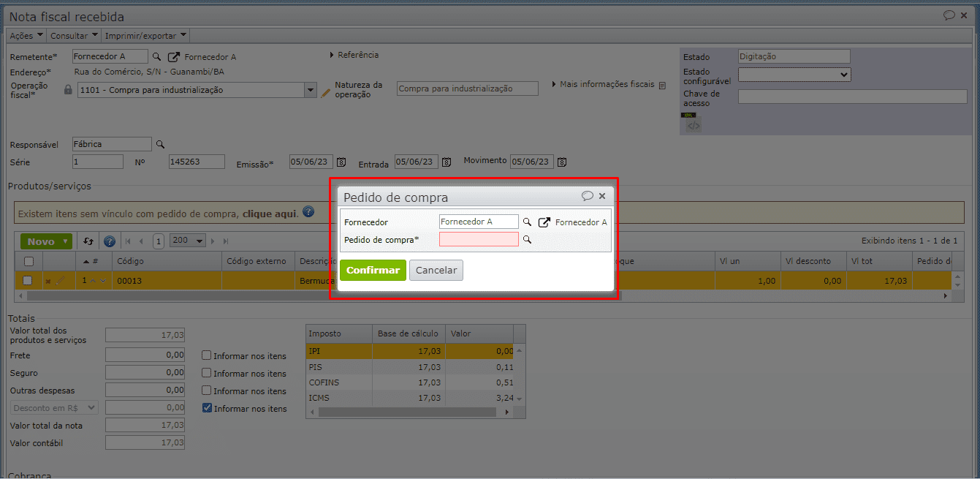This screenshot has width=980, height=479.
Task: Enable Informar nos itens for Frete
Action: click(207, 355)
